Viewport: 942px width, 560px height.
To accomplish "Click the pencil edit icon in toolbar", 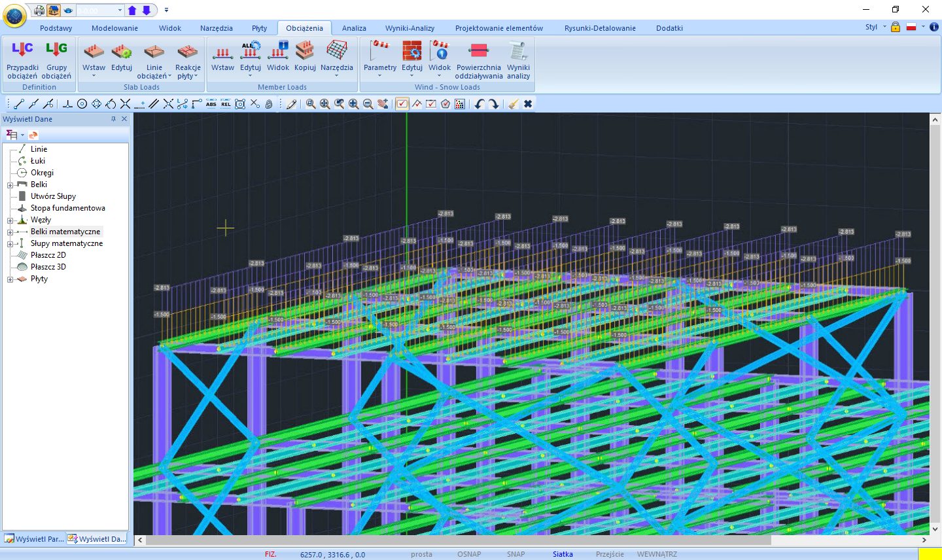I will (292, 104).
